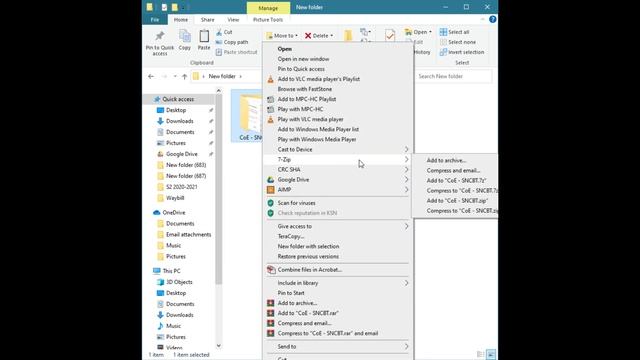Screen dimensions: 640x360
Task: Open S2 2020-2021 folder in sidebar
Action: coord(182,187)
